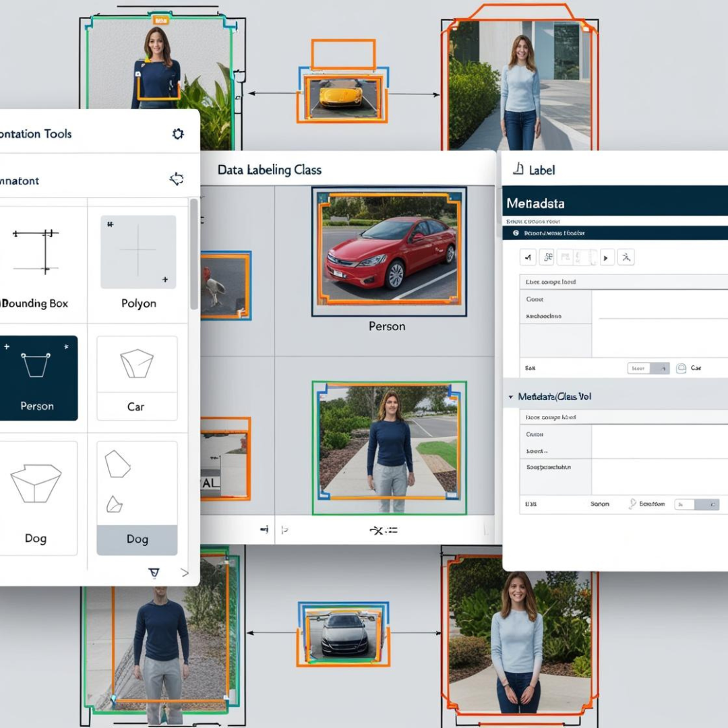Click the flag icon in canvas footer
728x728 pixels.
[284, 530]
